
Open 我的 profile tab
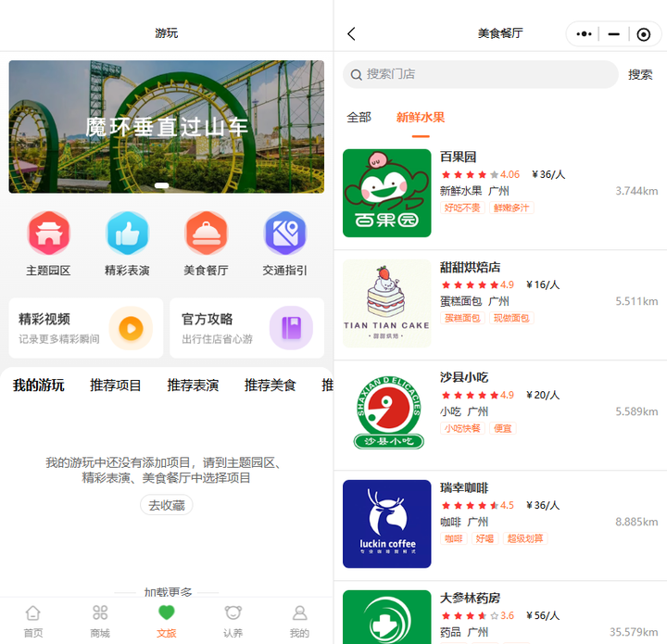point(299,621)
